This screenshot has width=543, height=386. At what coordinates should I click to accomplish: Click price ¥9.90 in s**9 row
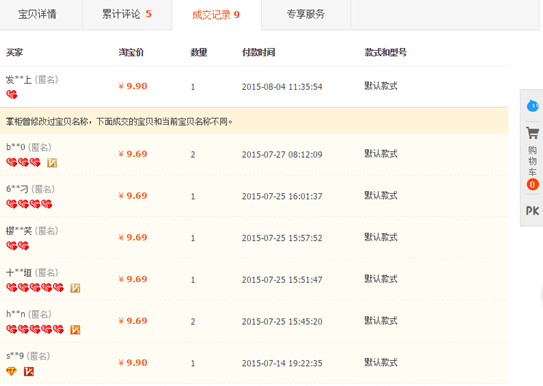[133, 363]
